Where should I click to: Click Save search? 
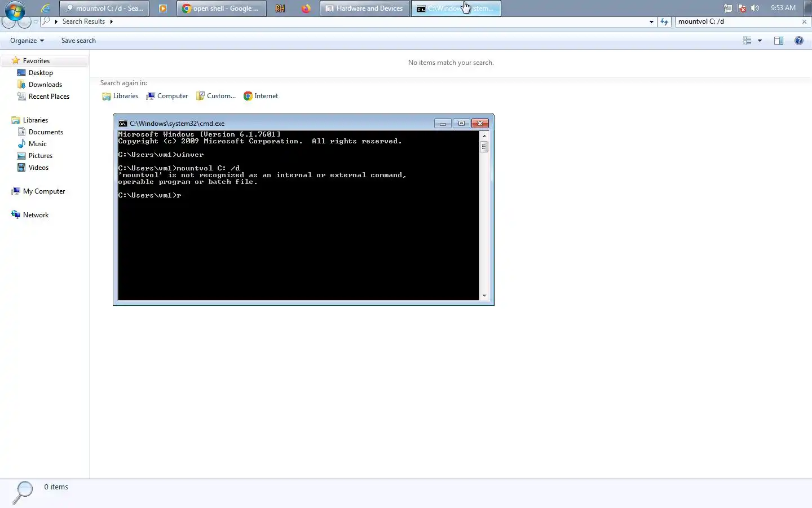click(x=78, y=41)
